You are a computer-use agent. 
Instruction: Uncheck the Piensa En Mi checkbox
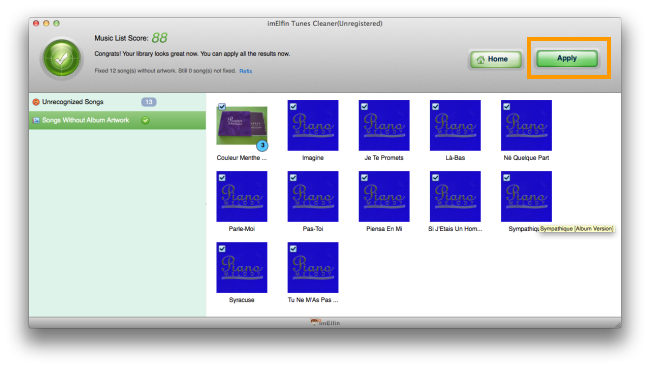364,178
